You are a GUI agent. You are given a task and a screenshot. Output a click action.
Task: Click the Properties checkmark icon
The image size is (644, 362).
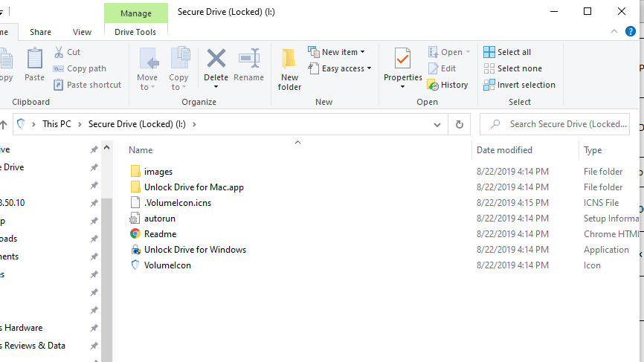[x=402, y=59]
